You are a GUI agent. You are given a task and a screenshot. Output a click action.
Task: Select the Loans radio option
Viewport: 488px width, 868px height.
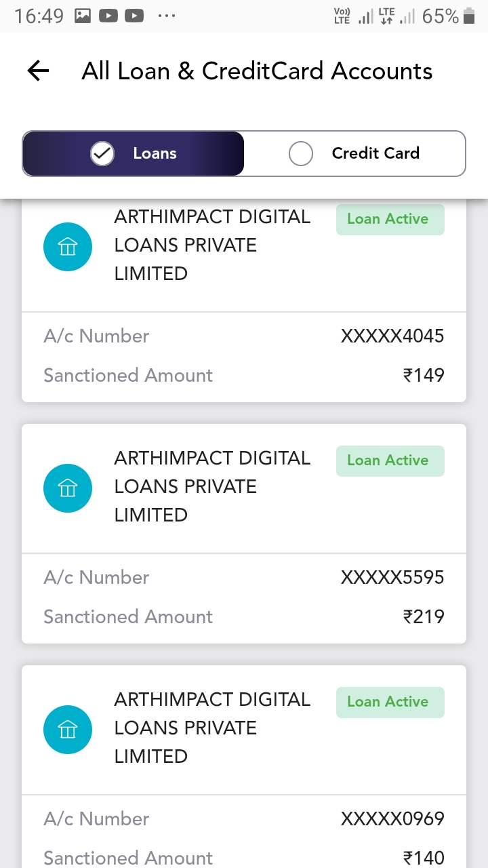[134, 154]
